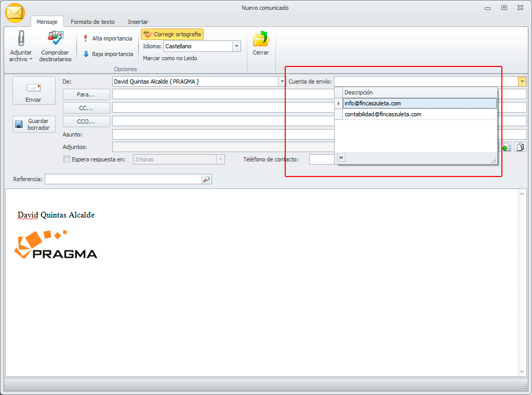Click the message body scroll up arrow
532x395 pixels.
(x=522, y=193)
